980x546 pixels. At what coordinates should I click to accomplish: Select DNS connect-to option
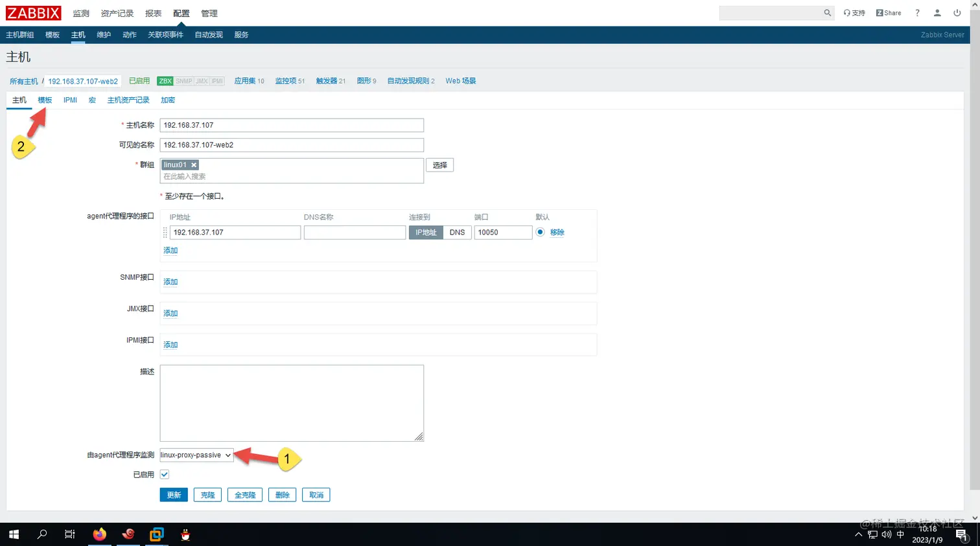(457, 233)
